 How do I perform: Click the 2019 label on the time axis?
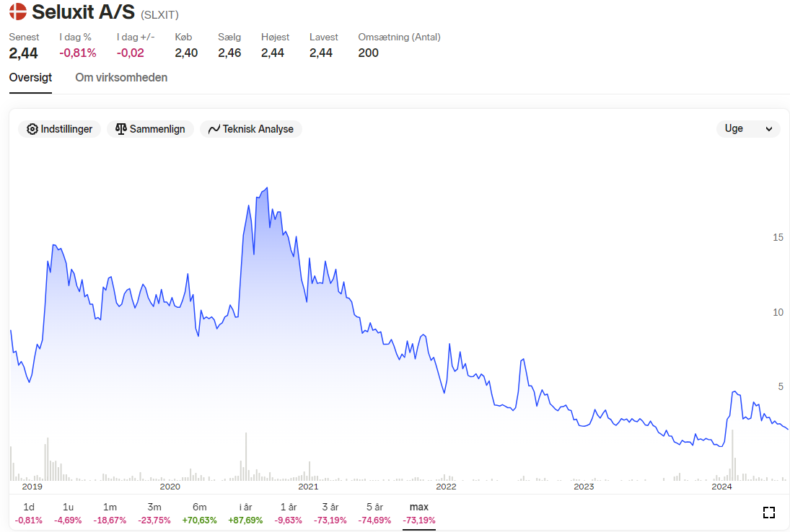click(32, 487)
